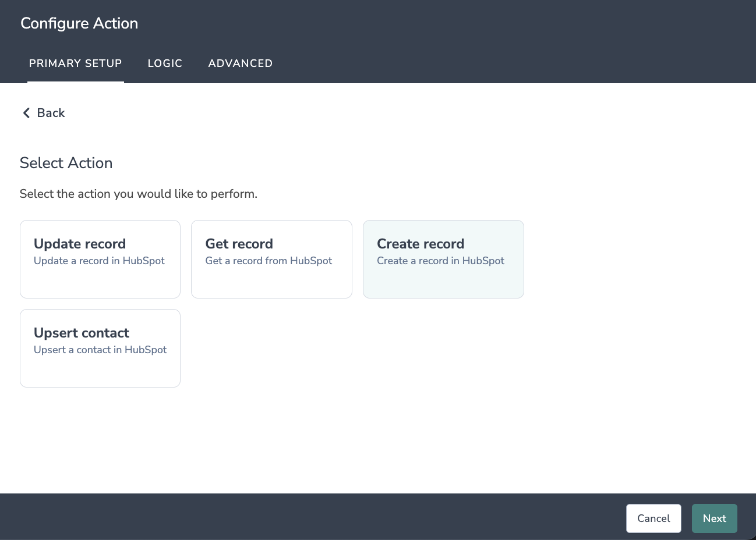Viewport: 756px width, 540px height.
Task: Select the Update record title
Action: coord(80,244)
